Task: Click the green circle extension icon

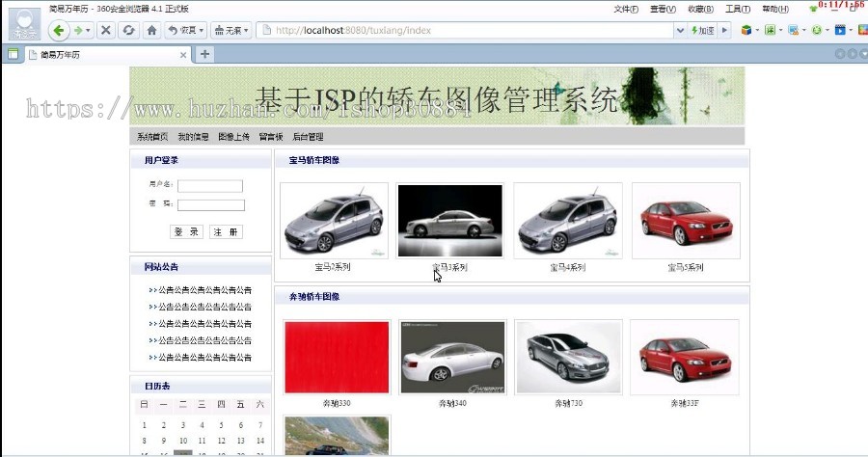Action: [x=817, y=30]
